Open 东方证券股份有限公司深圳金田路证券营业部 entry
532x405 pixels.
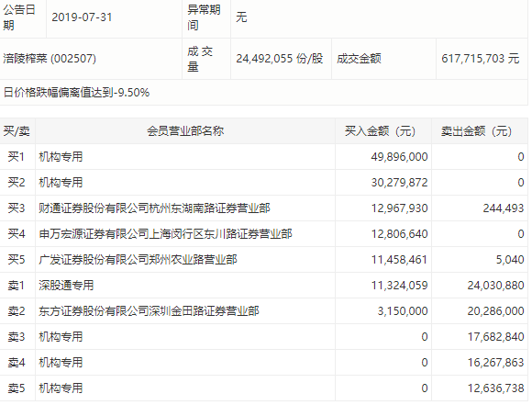(x=149, y=311)
